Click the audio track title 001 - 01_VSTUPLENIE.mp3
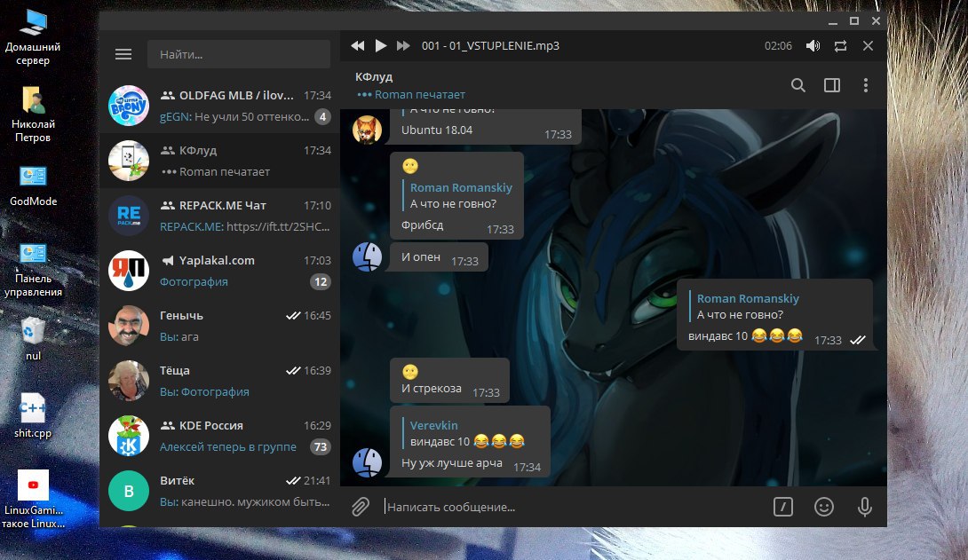The image size is (968, 560). [x=490, y=45]
